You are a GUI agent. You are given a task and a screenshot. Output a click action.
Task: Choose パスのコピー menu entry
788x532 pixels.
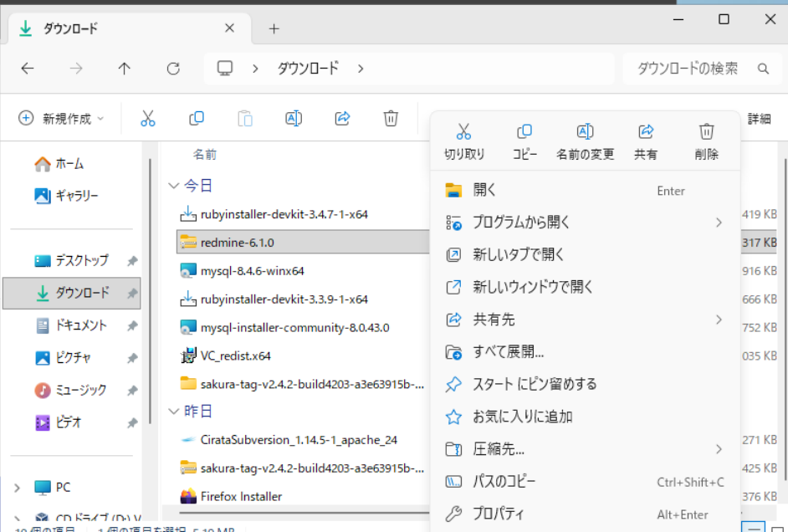point(504,482)
